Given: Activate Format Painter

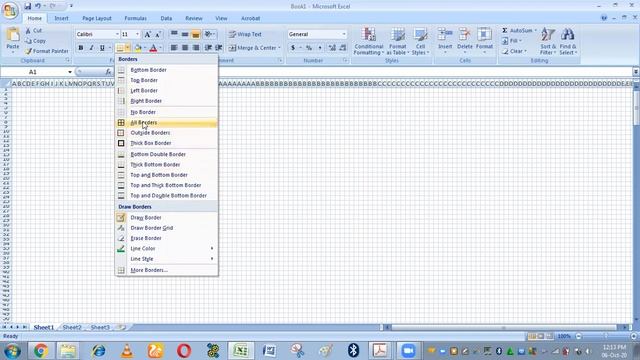Looking at the screenshot, I should click(47, 51).
